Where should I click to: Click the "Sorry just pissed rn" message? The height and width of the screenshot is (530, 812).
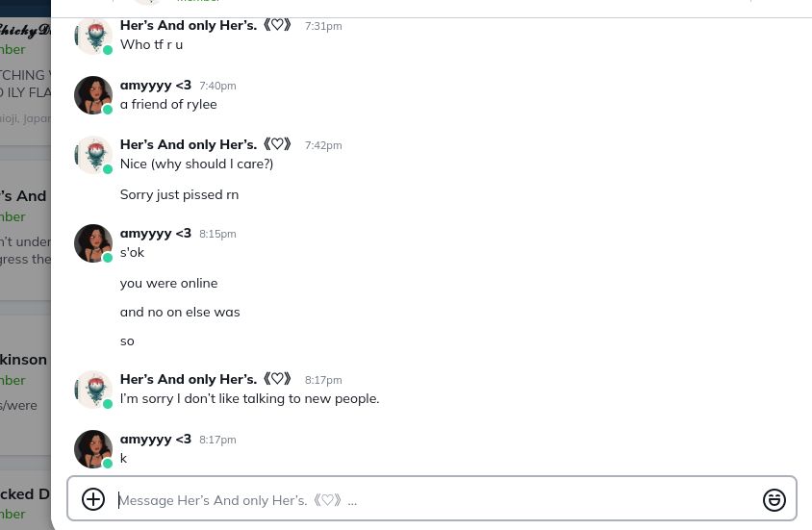(179, 194)
